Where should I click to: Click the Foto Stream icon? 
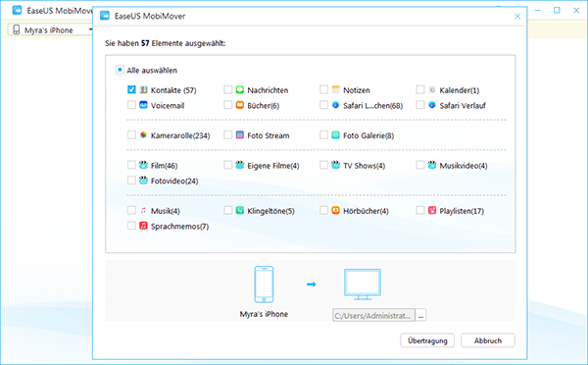click(240, 135)
